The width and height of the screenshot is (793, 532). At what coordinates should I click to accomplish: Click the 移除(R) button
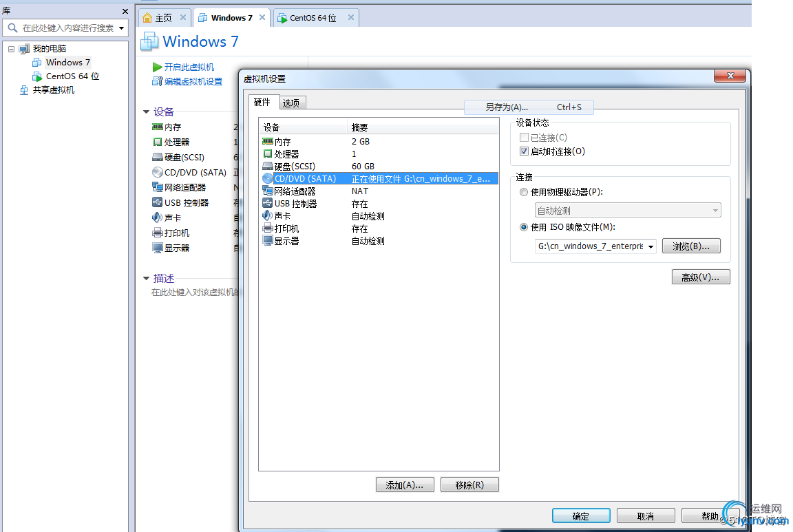tap(469, 485)
